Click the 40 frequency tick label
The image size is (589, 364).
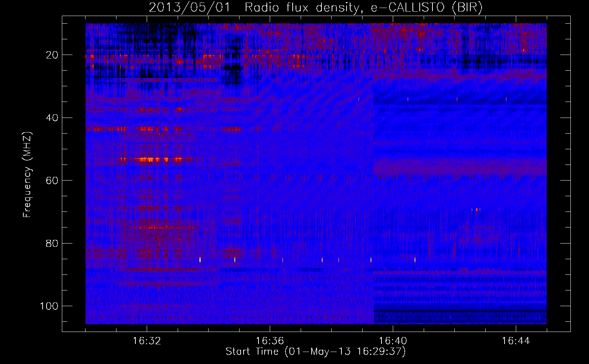pos(52,118)
